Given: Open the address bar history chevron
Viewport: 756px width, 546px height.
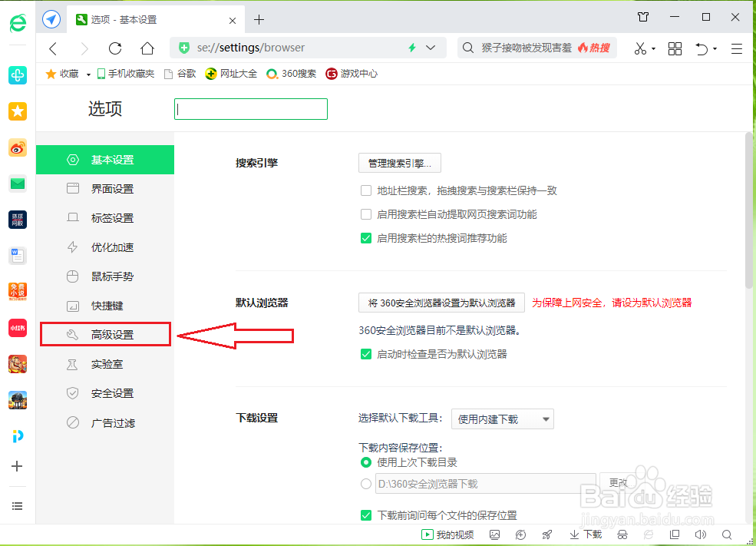Looking at the screenshot, I should click(x=431, y=48).
